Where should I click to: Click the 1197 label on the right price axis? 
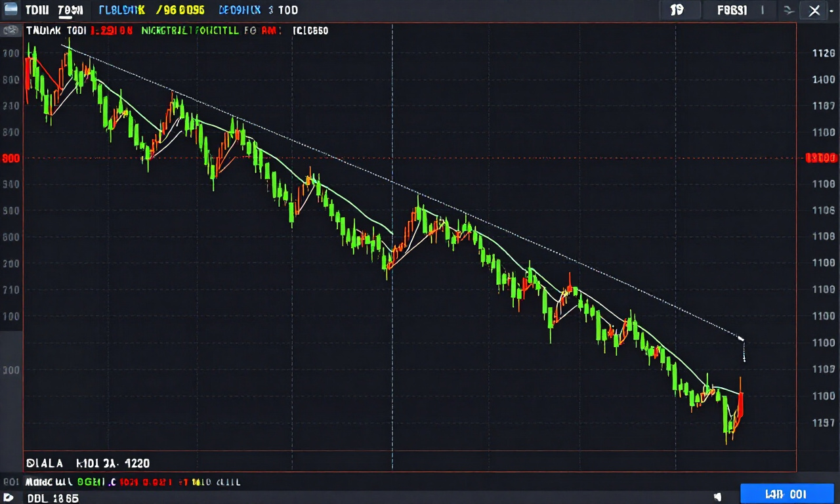(x=823, y=423)
